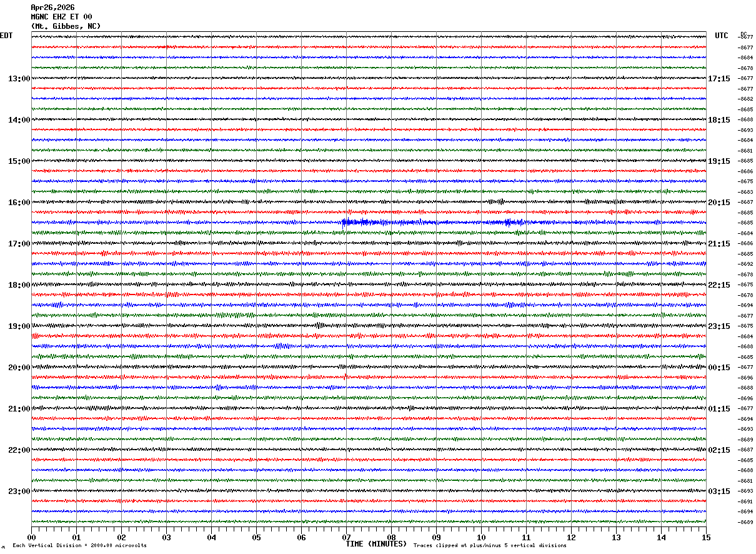The height and width of the screenshot is (554, 756).
Task: Click minute tick label 11 on the axis
Action: click(x=526, y=537)
